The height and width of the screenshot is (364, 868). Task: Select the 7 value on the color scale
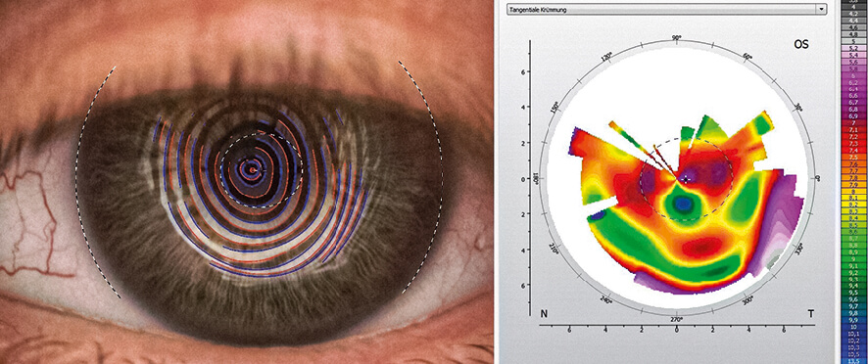[853, 123]
